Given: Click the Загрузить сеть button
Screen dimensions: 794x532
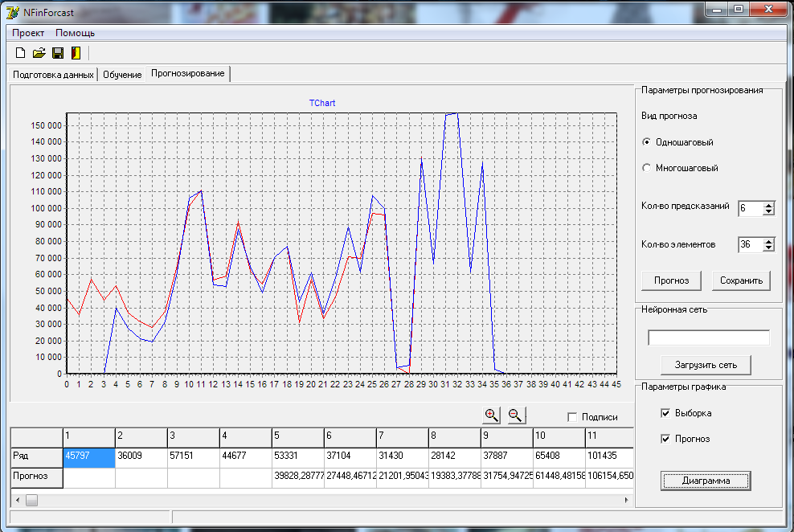Looking at the screenshot, I should tap(706, 365).
